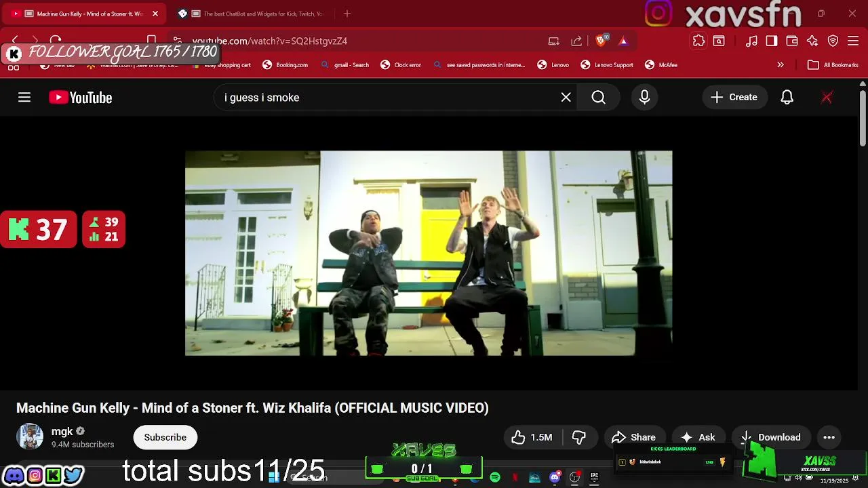
Task: Open YouTube notifications bell
Action: [787, 98]
